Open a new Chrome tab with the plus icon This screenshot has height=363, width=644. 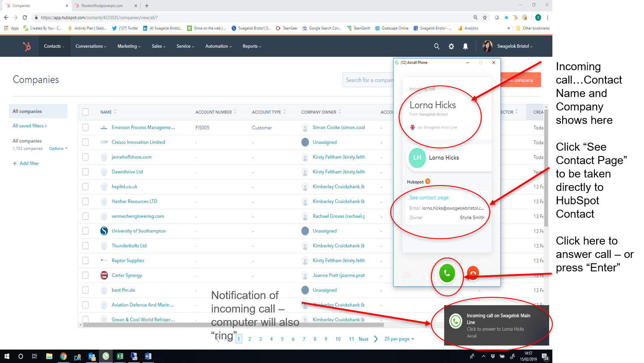147,6
